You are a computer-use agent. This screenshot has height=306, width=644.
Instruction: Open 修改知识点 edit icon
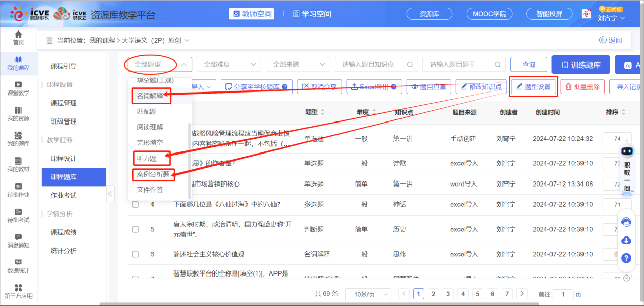(465, 86)
